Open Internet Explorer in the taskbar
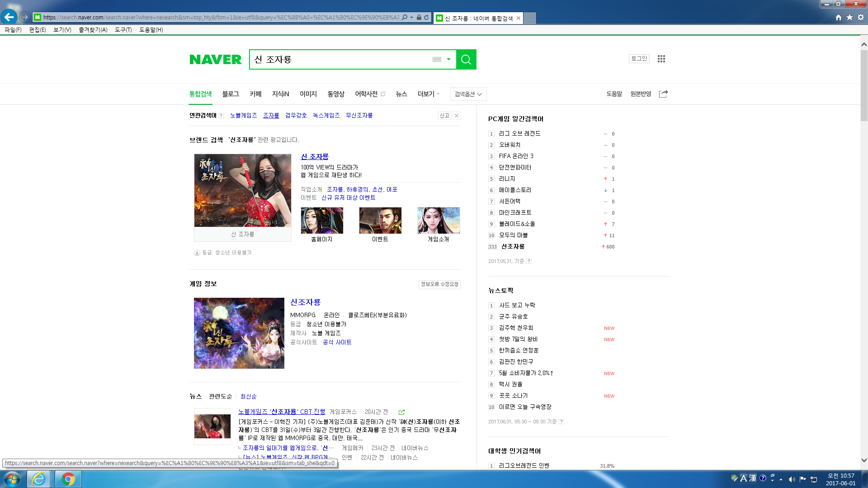Viewport: 868px width, 488px height. click(38, 479)
